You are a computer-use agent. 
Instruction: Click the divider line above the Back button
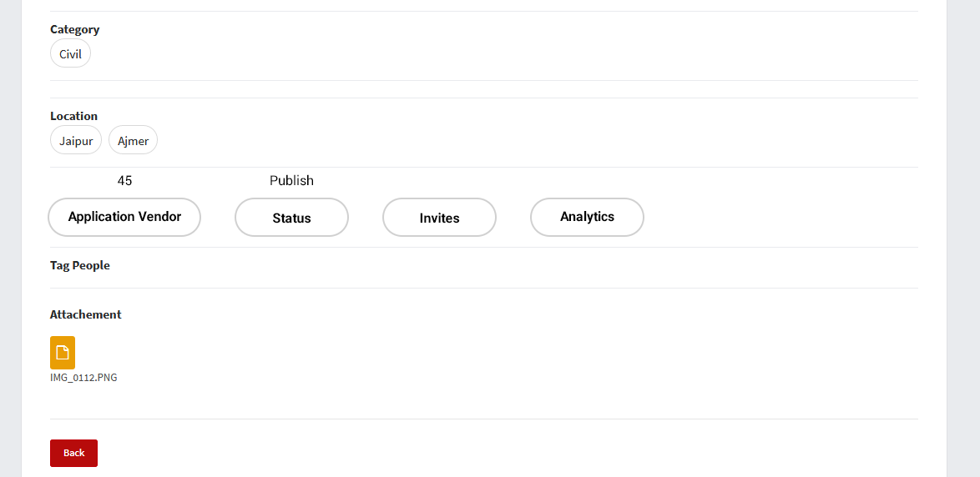[484, 419]
